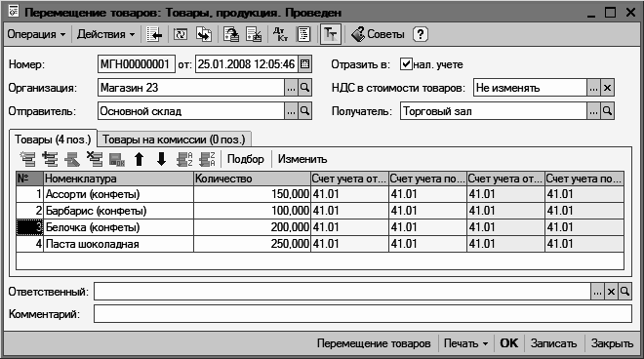
Task: Click the quantity cell 200,000
Action: pos(252,227)
